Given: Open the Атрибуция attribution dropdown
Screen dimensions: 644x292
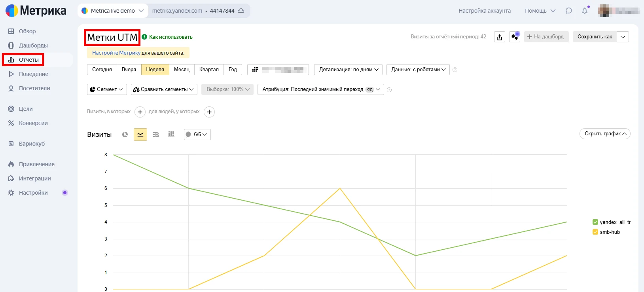Looking at the screenshot, I should (x=320, y=89).
